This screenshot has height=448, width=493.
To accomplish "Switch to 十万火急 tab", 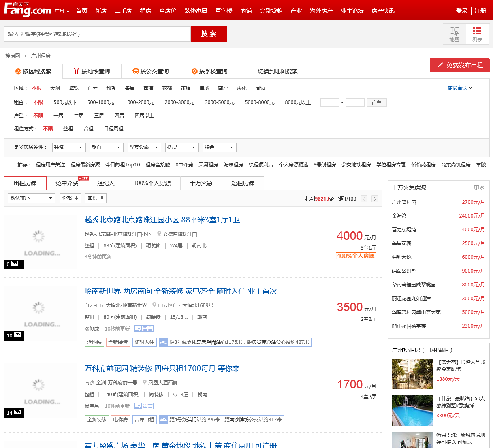I will pos(201,183).
